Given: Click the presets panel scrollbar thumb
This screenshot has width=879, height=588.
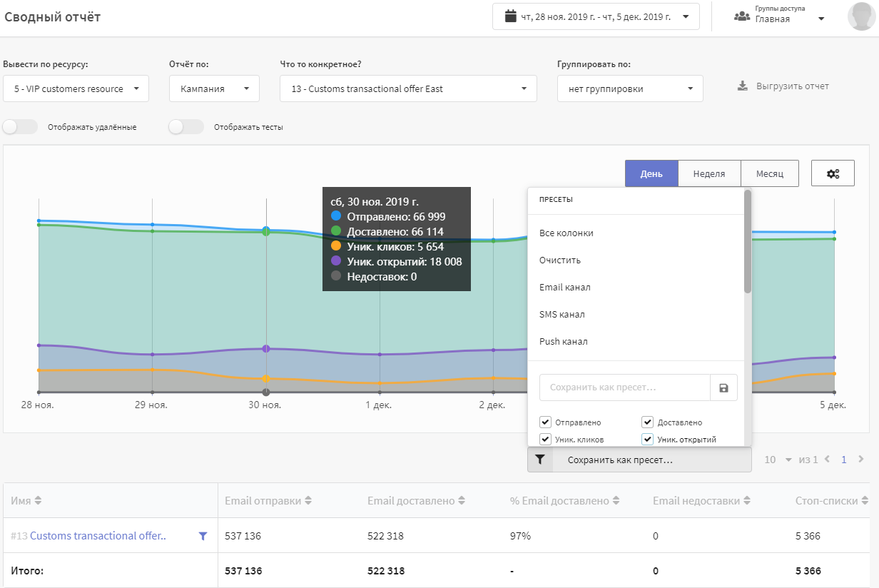Looking at the screenshot, I should pyautogui.click(x=747, y=242).
